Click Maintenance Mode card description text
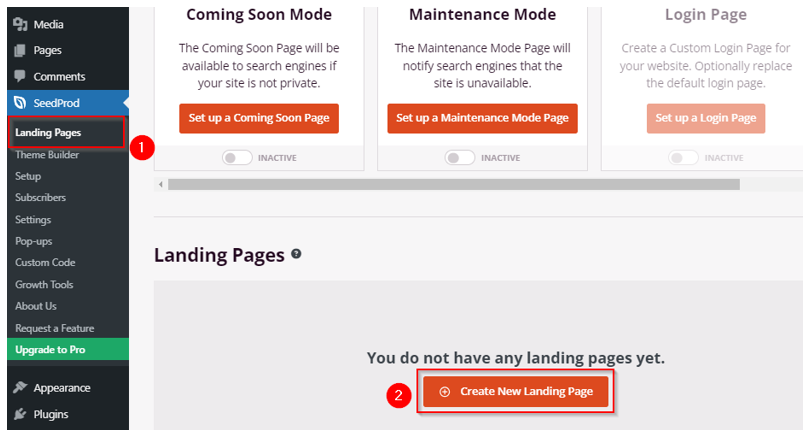 tap(482, 66)
